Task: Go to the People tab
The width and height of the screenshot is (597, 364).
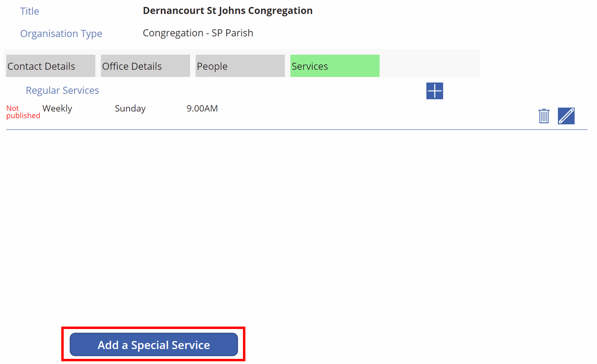Action: pos(240,66)
